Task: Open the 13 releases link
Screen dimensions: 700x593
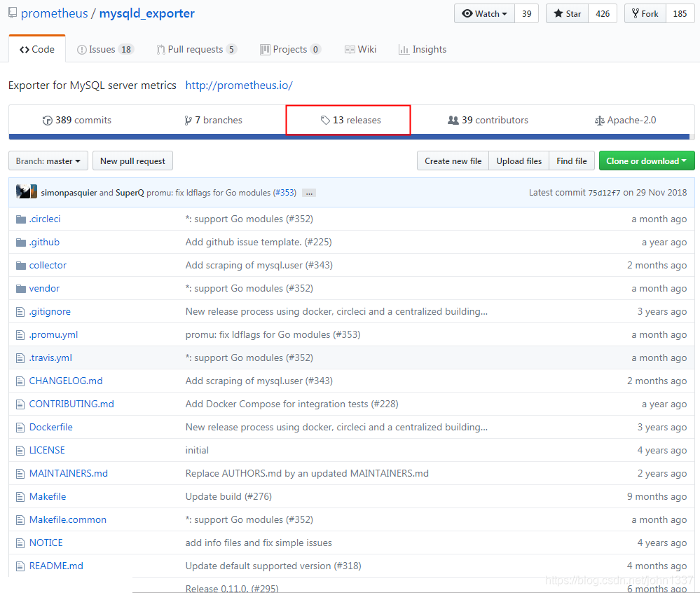Action: click(351, 120)
